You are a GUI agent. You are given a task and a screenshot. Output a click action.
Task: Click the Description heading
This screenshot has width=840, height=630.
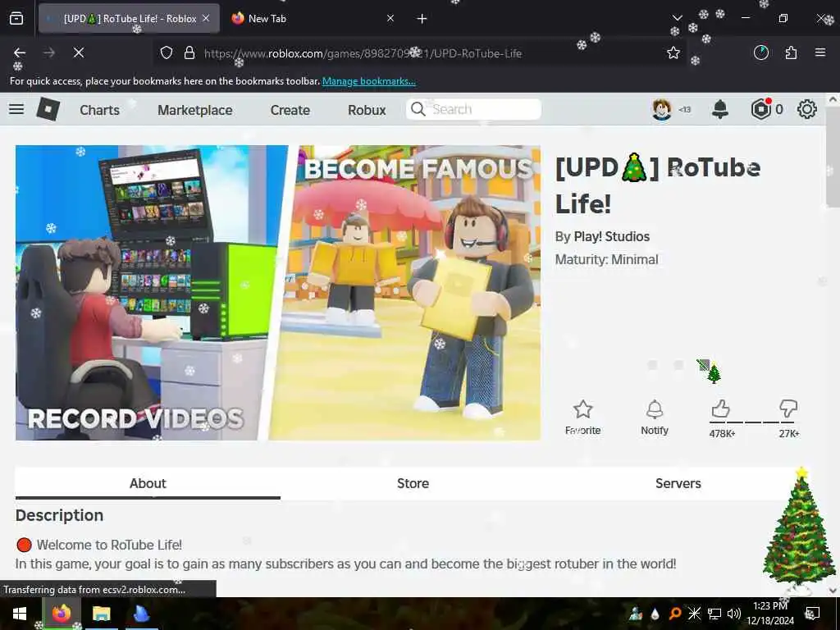coord(59,515)
